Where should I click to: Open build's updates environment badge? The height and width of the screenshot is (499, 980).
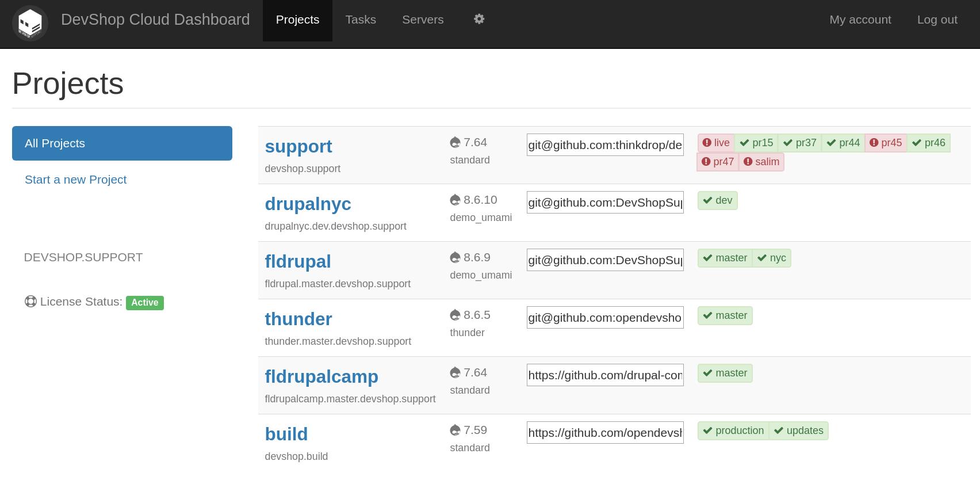tap(799, 431)
